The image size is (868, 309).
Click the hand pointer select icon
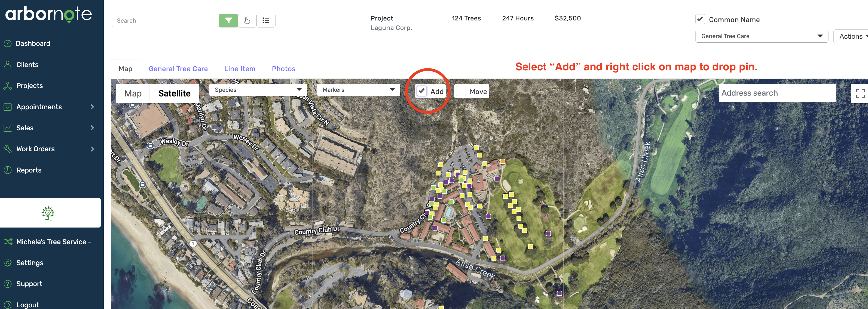click(247, 21)
